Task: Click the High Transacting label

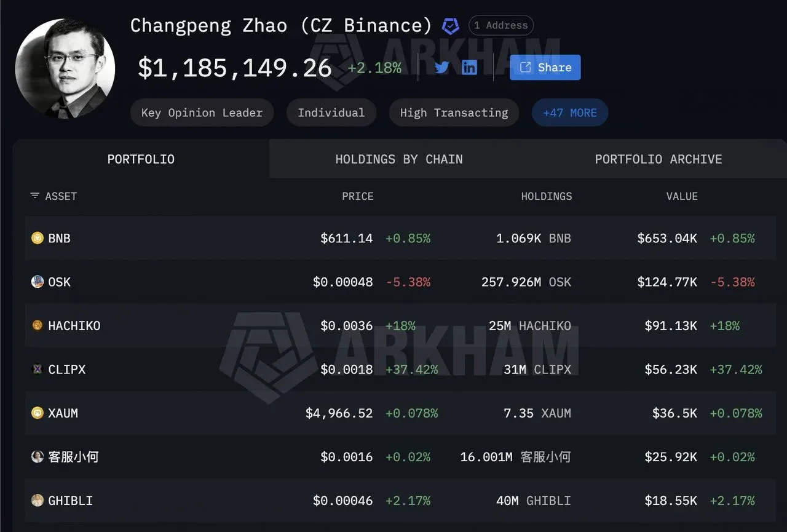Action: click(454, 113)
